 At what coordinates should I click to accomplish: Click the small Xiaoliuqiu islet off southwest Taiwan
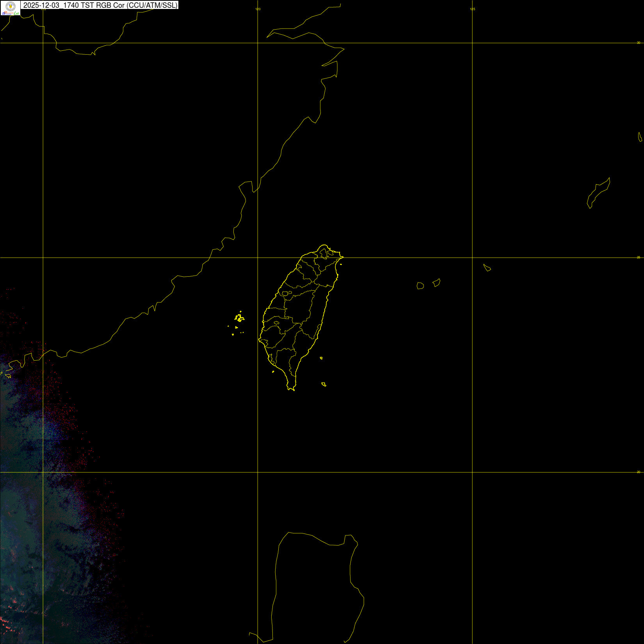pos(273,372)
